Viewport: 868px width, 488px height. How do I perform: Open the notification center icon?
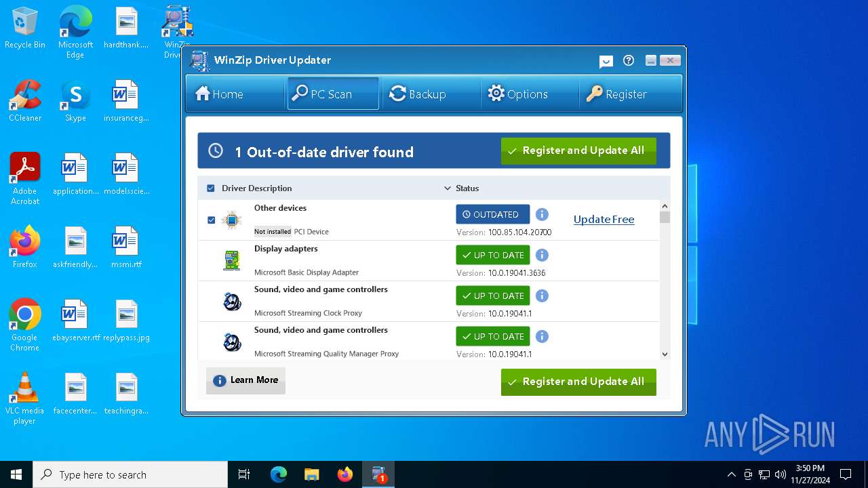click(x=846, y=474)
